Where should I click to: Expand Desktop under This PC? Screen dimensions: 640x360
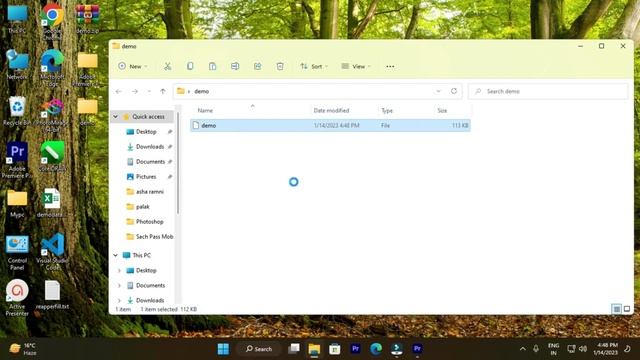coord(119,271)
